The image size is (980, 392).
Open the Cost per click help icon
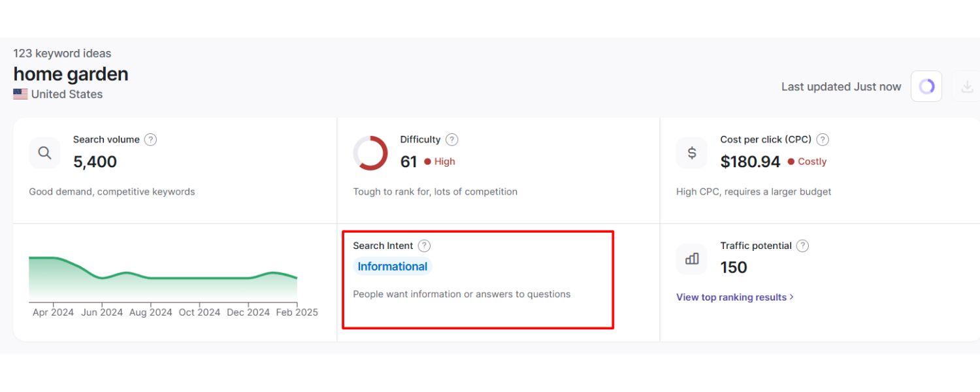[823, 139]
